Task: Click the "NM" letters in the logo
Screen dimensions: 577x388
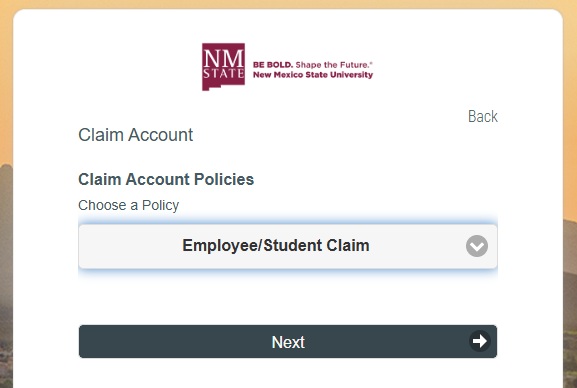Action: point(223,58)
